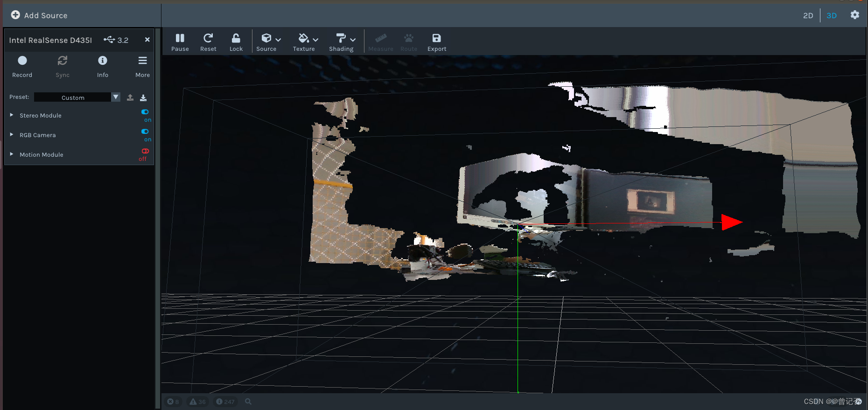The width and height of the screenshot is (868, 410).
Task: Switch to 2D view
Action: tap(808, 15)
